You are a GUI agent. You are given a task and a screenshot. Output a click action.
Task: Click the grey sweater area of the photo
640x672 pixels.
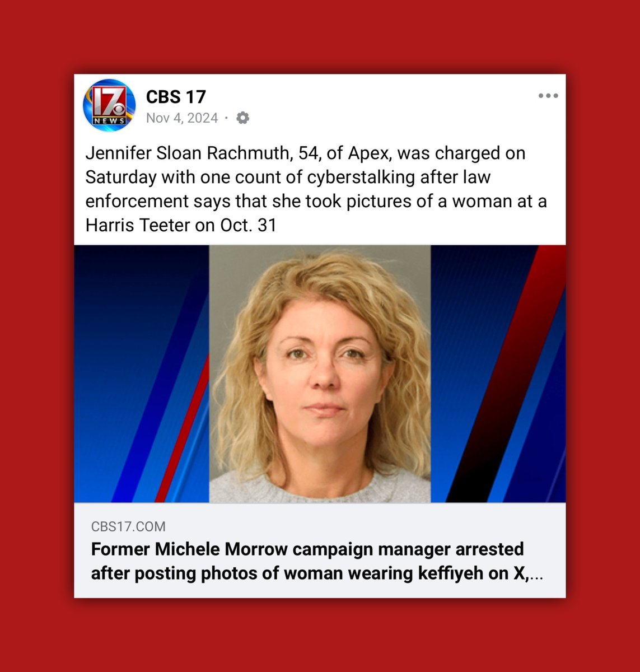(x=320, y=486)
